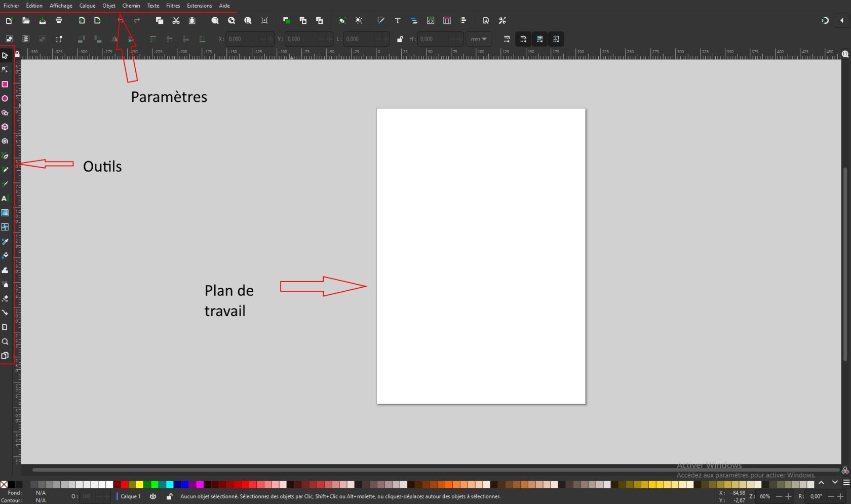Create a new document
Screen dimensions: 851x504
coord(9,20)
